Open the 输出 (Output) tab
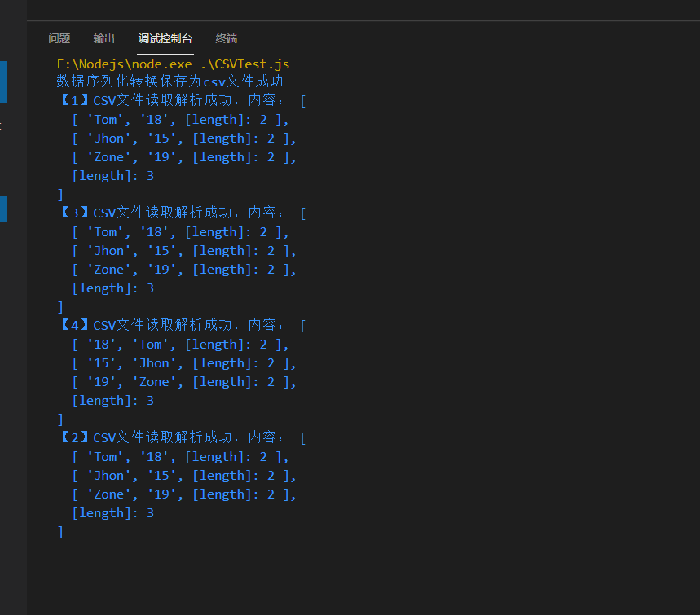 [103, 38]
